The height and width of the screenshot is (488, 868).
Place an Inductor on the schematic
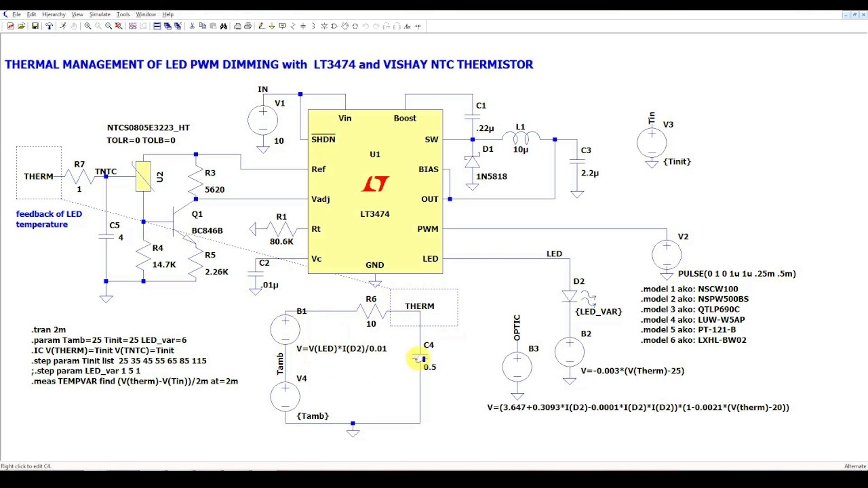313,26
